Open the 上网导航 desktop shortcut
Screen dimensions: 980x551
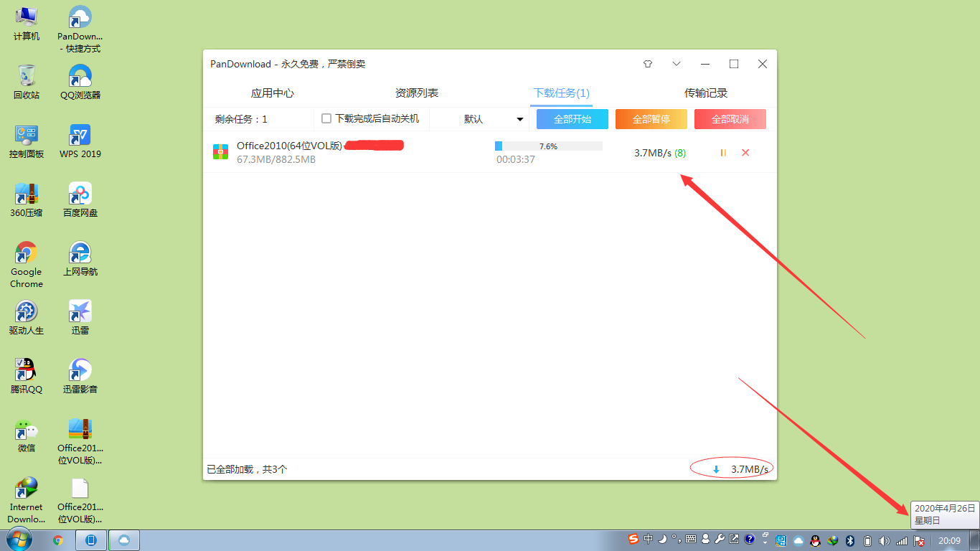point(80,259)
